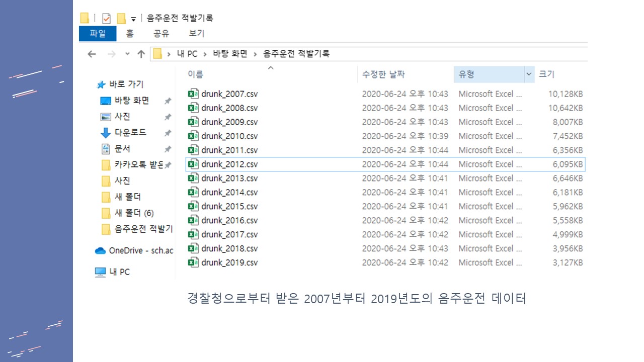Click the forward navigation arrow
The image size is (644, 362).
112,54
